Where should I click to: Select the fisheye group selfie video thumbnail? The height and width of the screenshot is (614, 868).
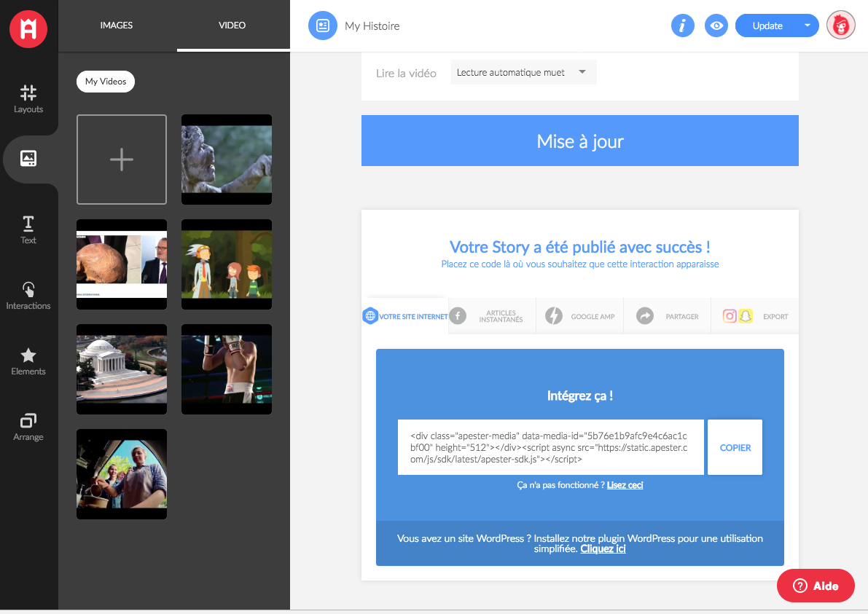(x=122, y=474)
